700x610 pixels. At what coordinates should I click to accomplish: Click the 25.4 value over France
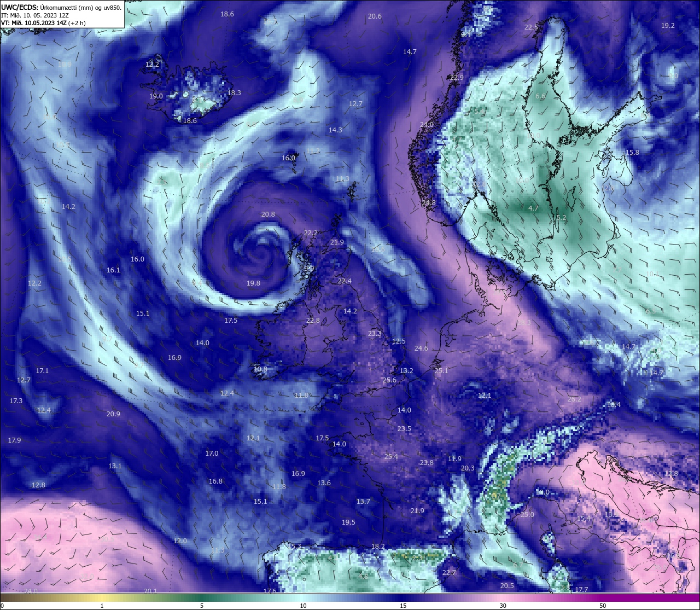(x=391, y=457)
